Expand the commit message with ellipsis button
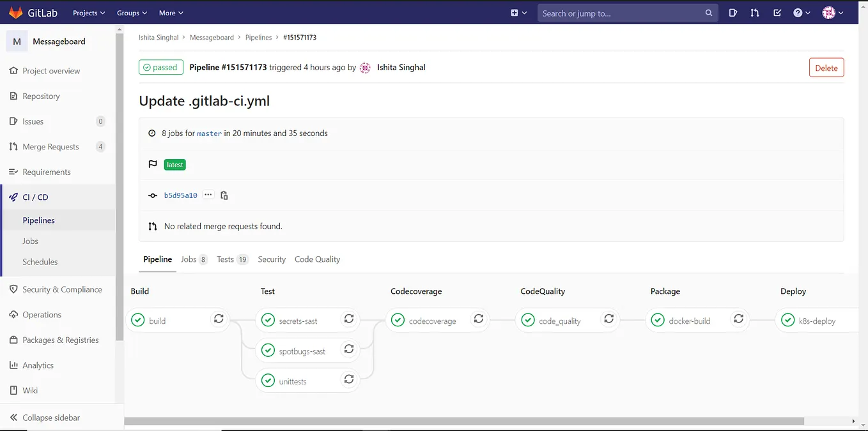This screenshot has width=868, height=431. click(208, 195)
